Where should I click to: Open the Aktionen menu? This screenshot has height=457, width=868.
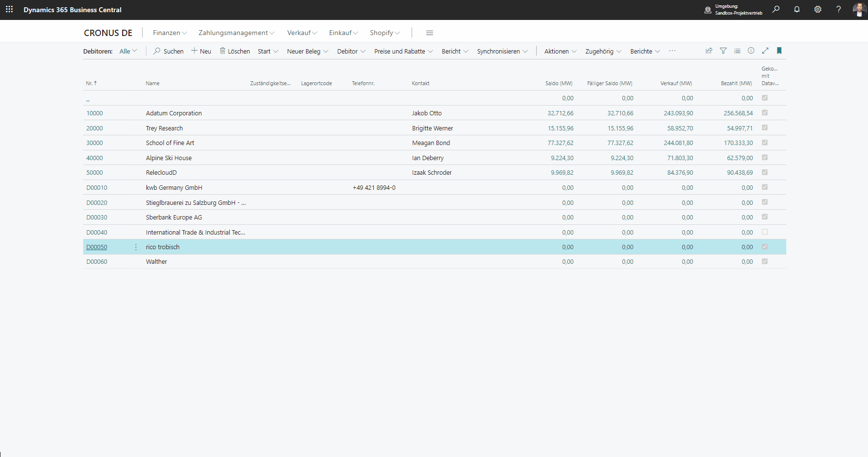coord(561,51)
